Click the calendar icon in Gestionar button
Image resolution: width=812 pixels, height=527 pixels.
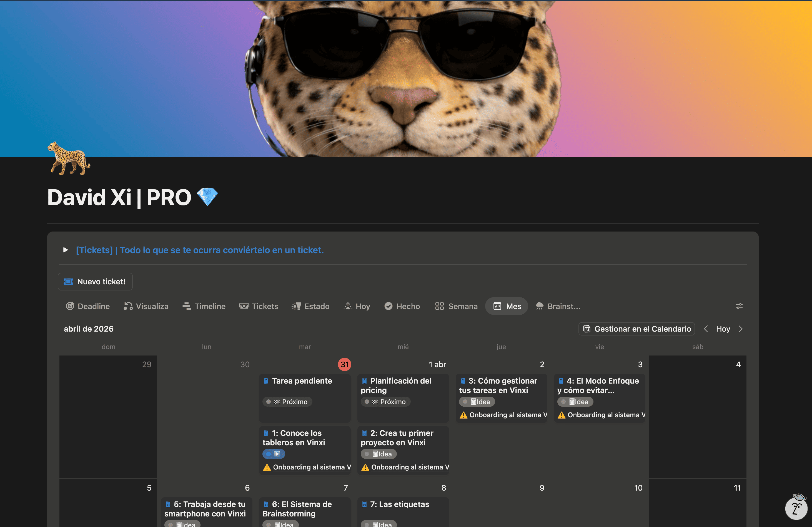click(587, 329)
